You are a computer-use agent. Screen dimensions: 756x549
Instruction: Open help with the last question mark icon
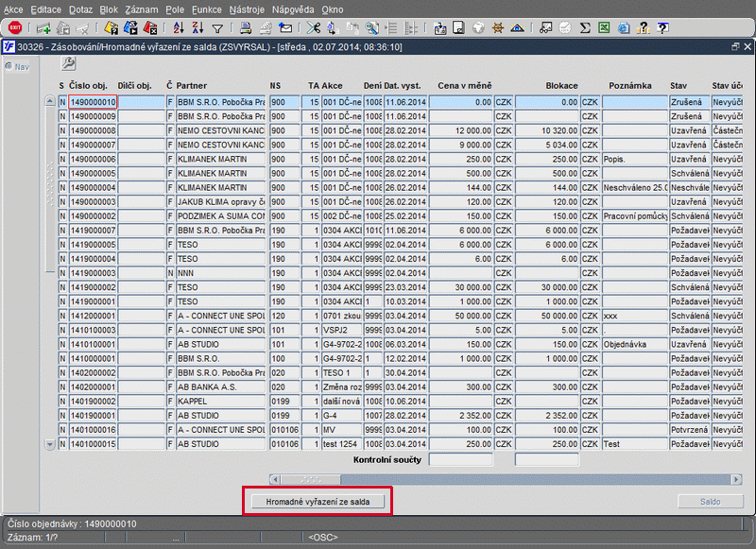[663, 28]
